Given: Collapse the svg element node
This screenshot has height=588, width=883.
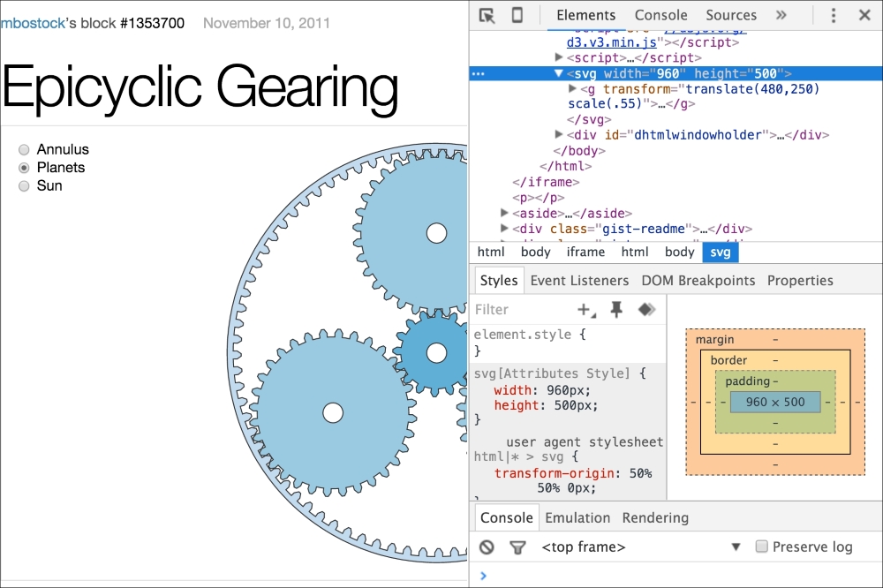Looking at the screenshot, I should tap(558, 74).
